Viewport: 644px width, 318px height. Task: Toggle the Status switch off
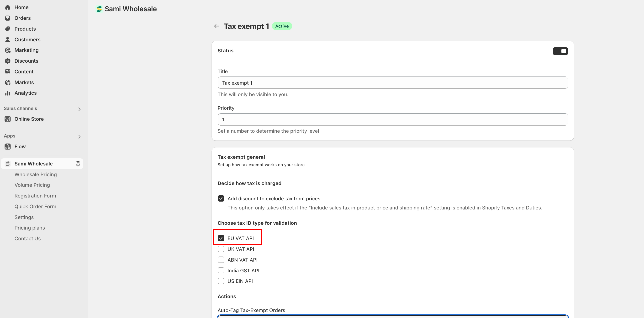pos(560,51)
